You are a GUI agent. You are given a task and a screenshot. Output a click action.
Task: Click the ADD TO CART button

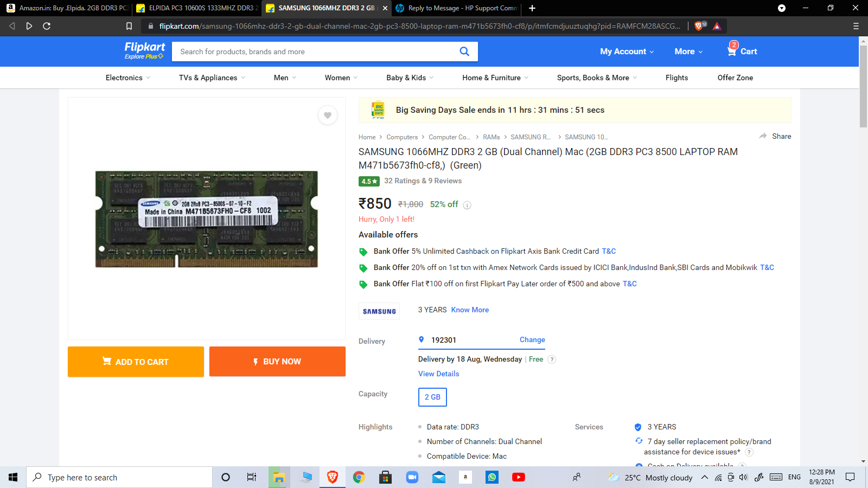135,361
